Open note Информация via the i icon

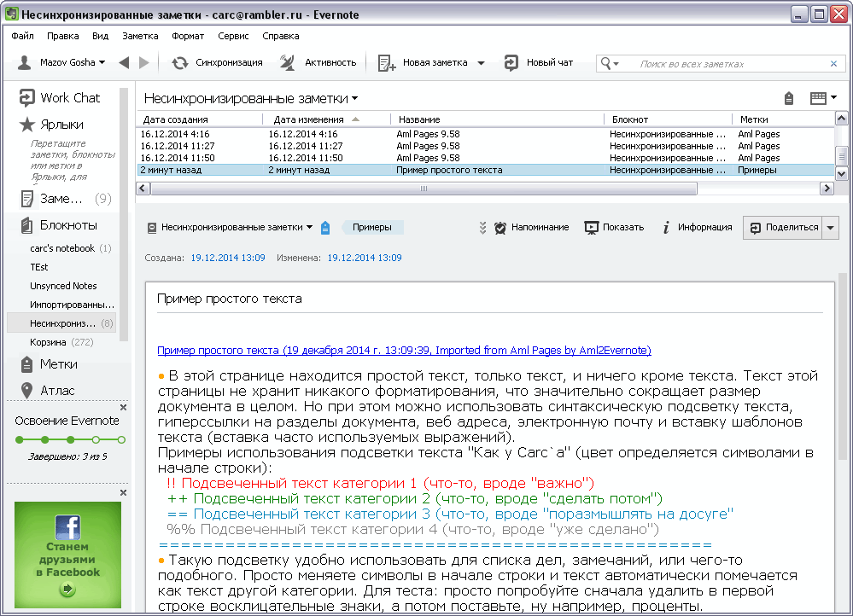[x=666, y=228]
